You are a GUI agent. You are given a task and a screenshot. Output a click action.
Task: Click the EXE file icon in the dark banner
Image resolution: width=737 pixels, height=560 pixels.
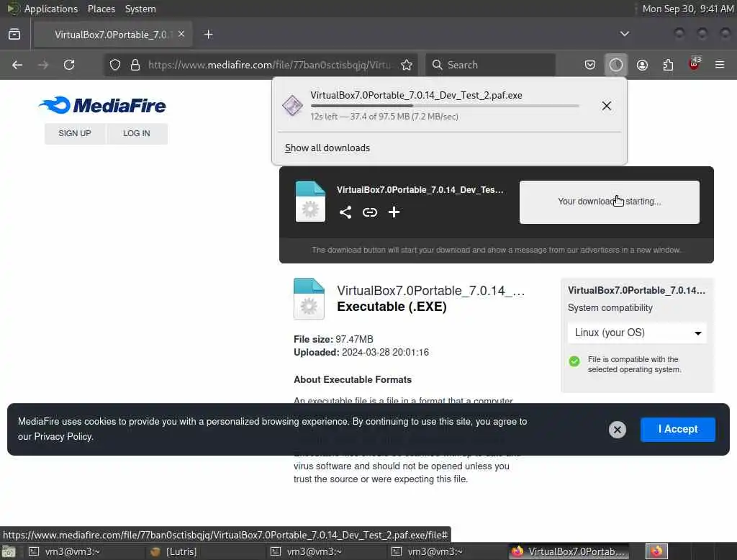(x=310, y=202)
